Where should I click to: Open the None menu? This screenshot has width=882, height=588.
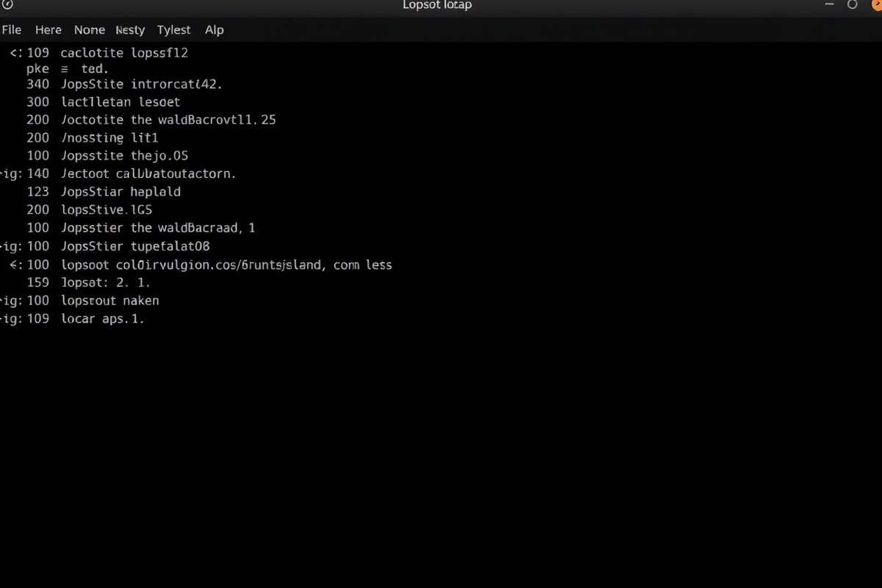(90, 30)
